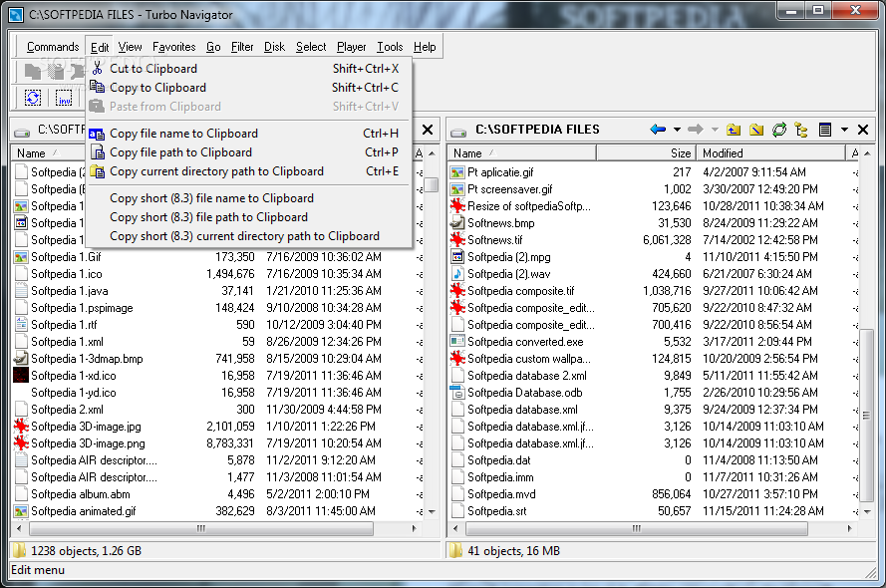Sort right panel by Name column

tap(522, 153)
